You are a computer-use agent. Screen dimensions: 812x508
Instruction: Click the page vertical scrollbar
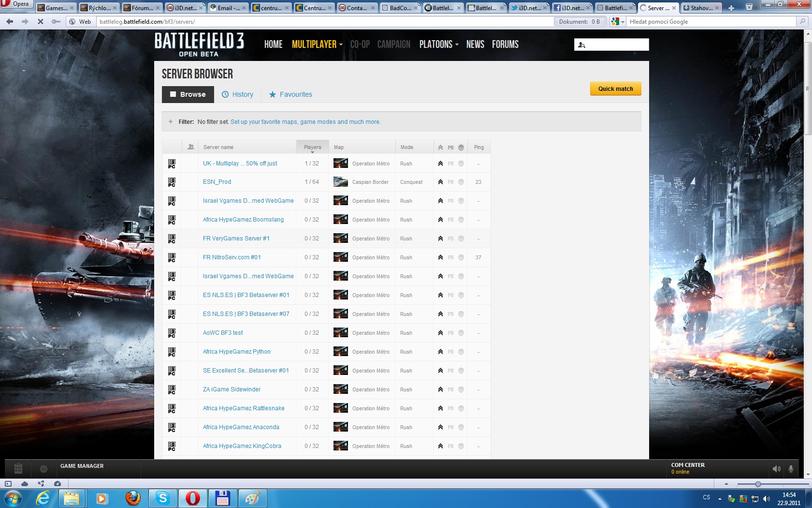808,89
